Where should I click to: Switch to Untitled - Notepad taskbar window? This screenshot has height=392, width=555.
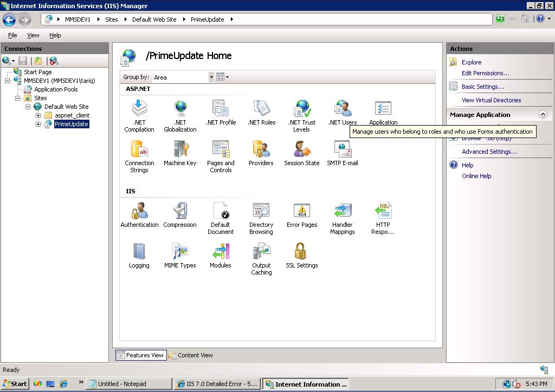(129, 384)
